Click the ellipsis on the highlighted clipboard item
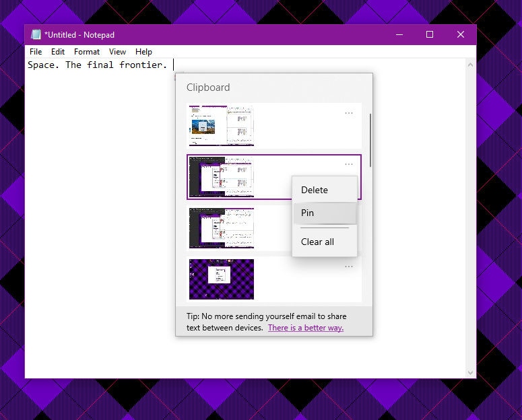The image size is (522, 420). [x=349, y=164]
